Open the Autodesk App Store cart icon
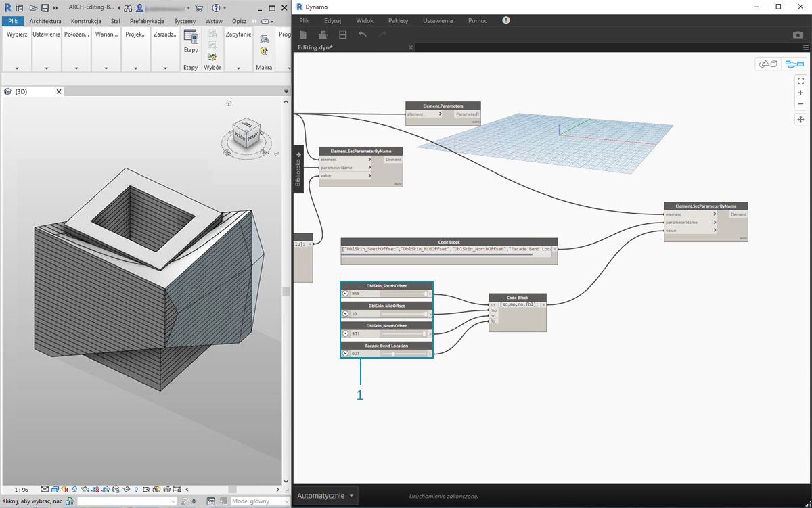 tap(199, 8)
